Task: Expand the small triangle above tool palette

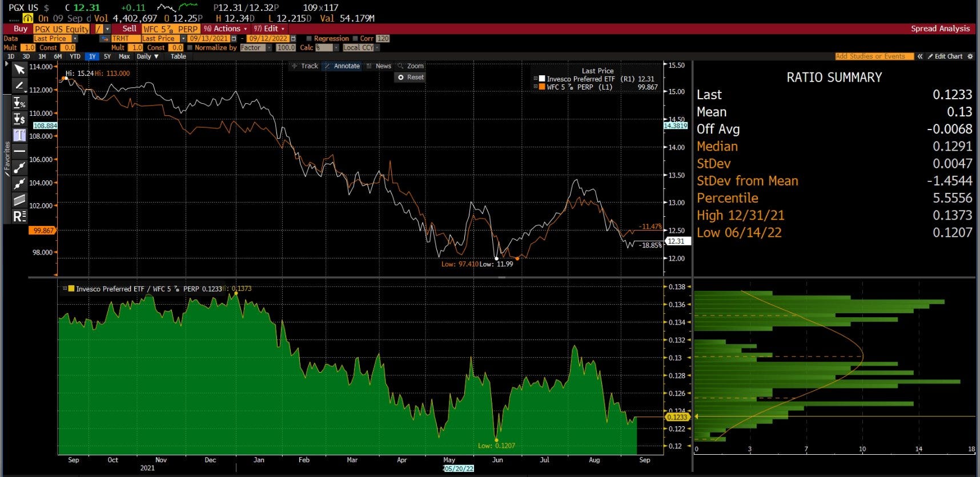Action: [6, 64]
